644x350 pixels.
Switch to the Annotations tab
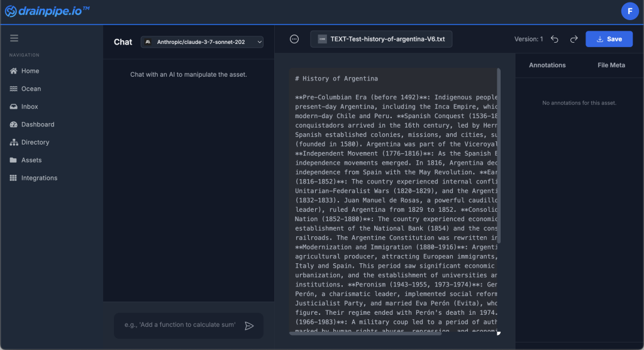(x=547, y=65)
